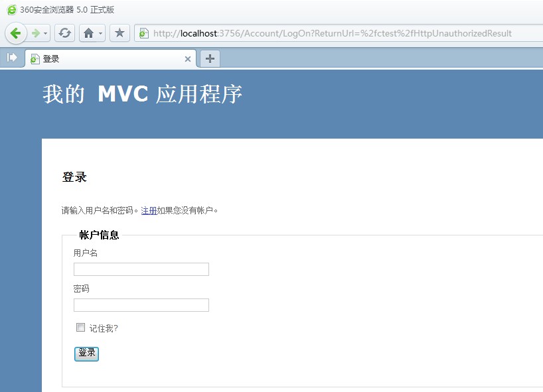
Task: Check the 记住我? checkbox
Action: 80,327
